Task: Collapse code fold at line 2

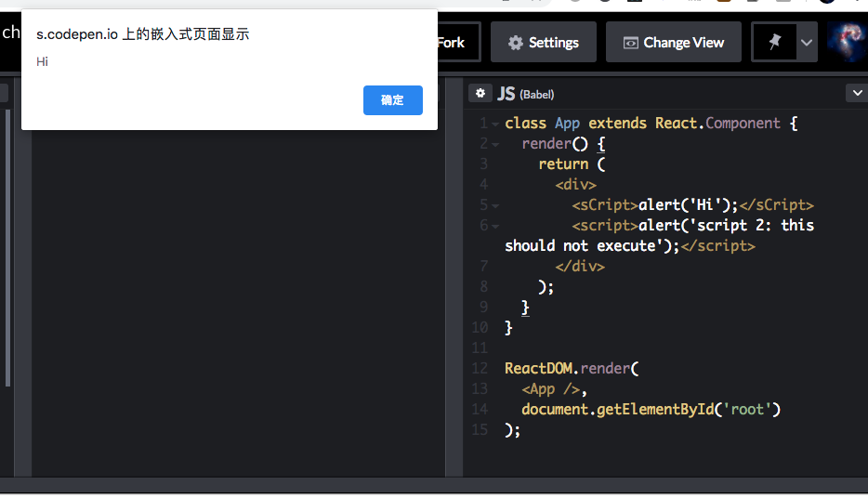Action: 495,144
